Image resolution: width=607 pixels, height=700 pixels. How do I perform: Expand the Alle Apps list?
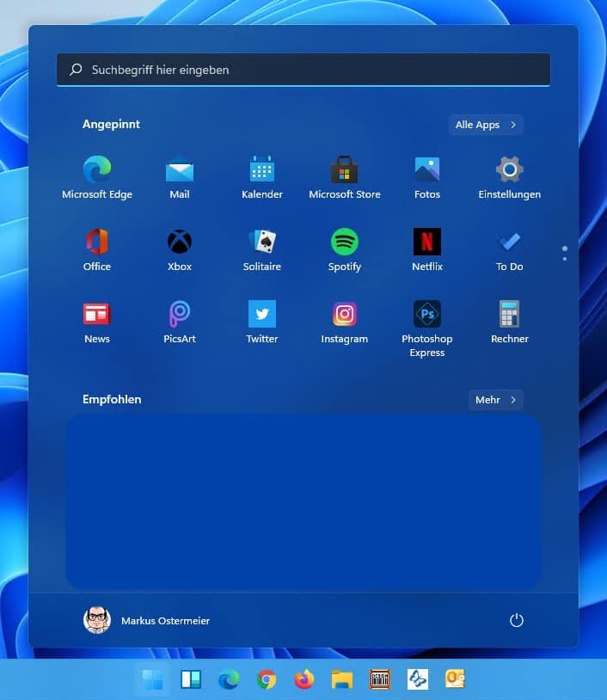click(x=486, y=125)
